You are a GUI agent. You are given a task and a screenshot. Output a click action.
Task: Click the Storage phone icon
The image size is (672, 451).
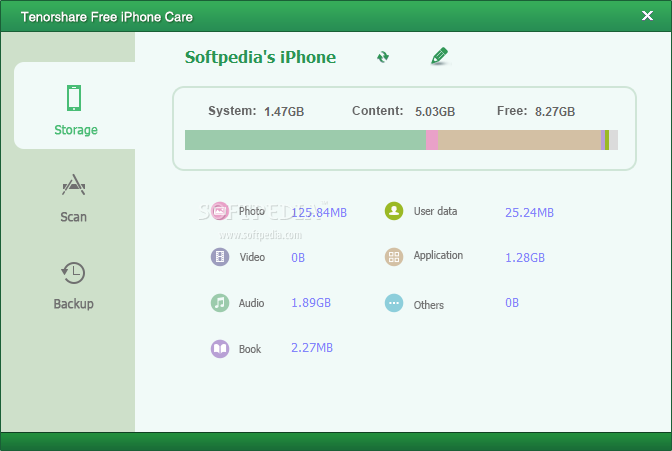(74, 98)
